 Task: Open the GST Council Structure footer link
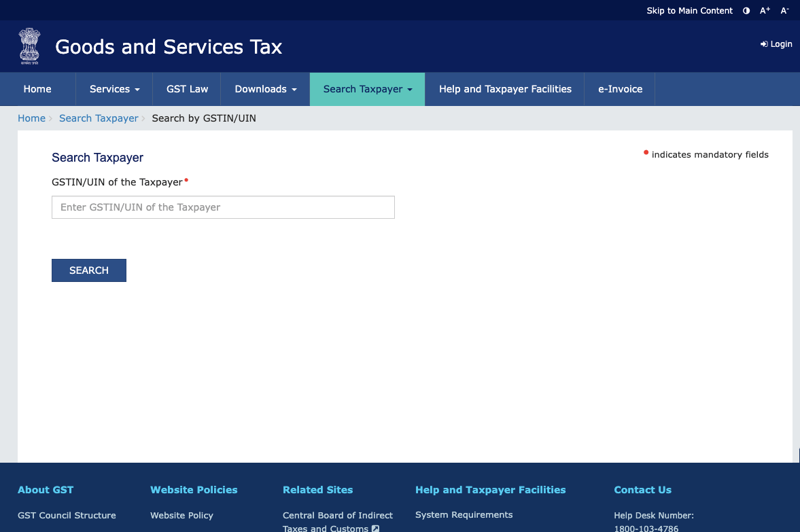pyautogui.click(x=67, y=515)
